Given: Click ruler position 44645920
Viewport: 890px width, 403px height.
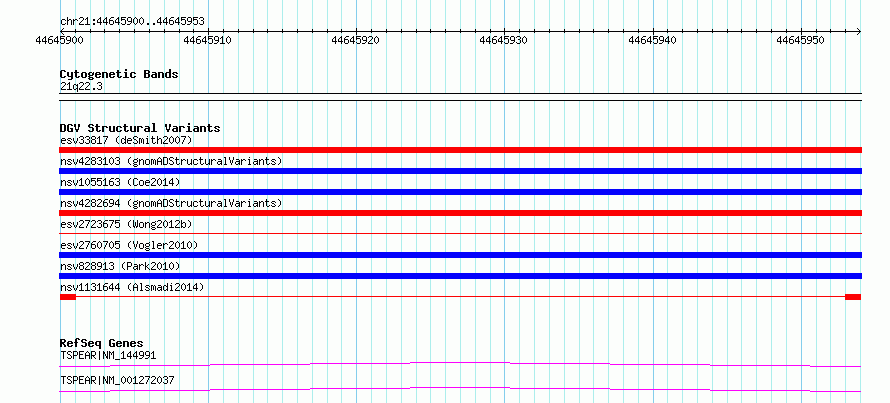Looking at the screenshot, I should [x=356, y=40].
